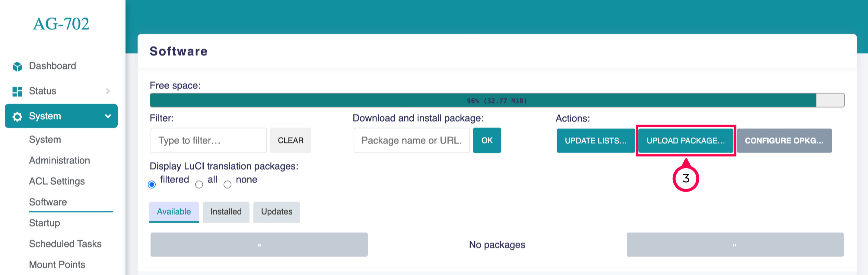The width and height of the screenshot is (868, 275).
Task: Open ACL Settings in sidebar
Action: [57, 181]
